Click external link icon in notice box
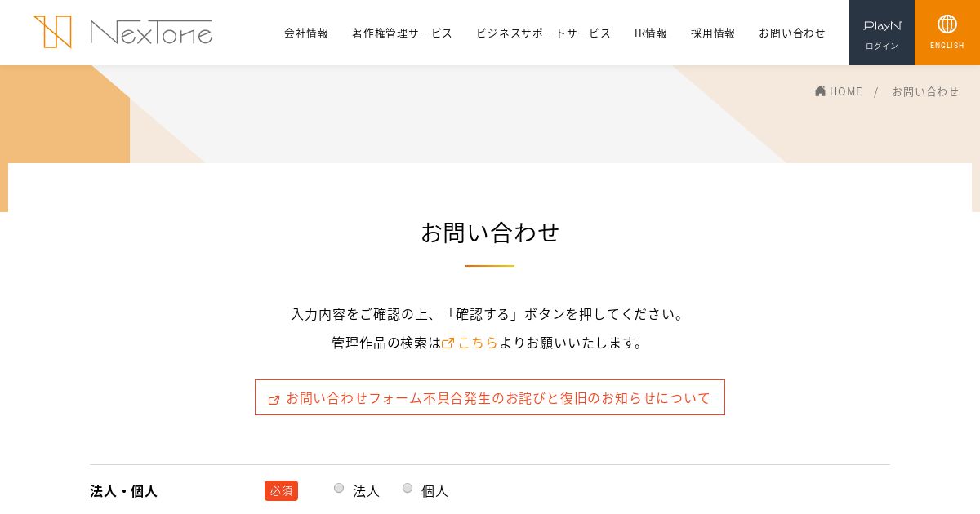The image size is (980, 514). (x=274, y=400)
